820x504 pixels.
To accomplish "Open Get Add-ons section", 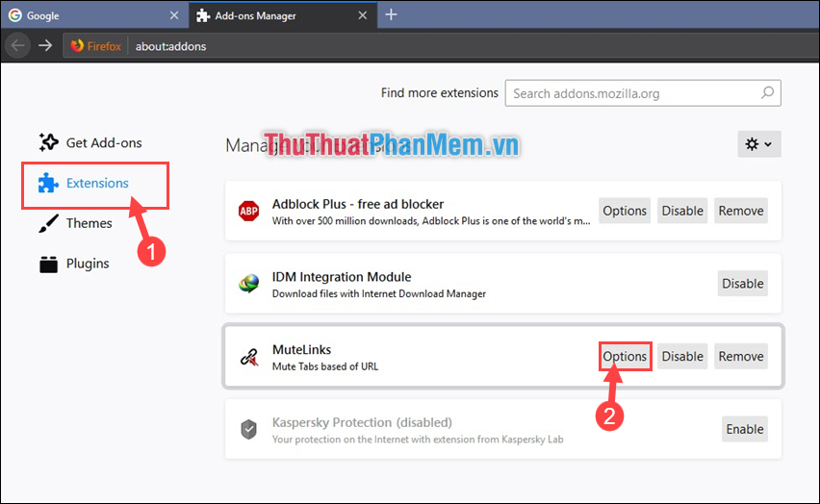I will pos(90,142).
